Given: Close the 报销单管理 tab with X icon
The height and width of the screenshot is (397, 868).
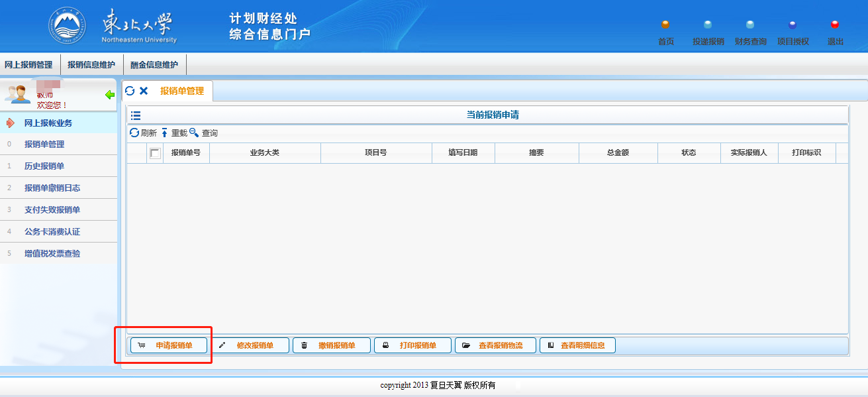Looking at the screenshot, I should (144, 91).
